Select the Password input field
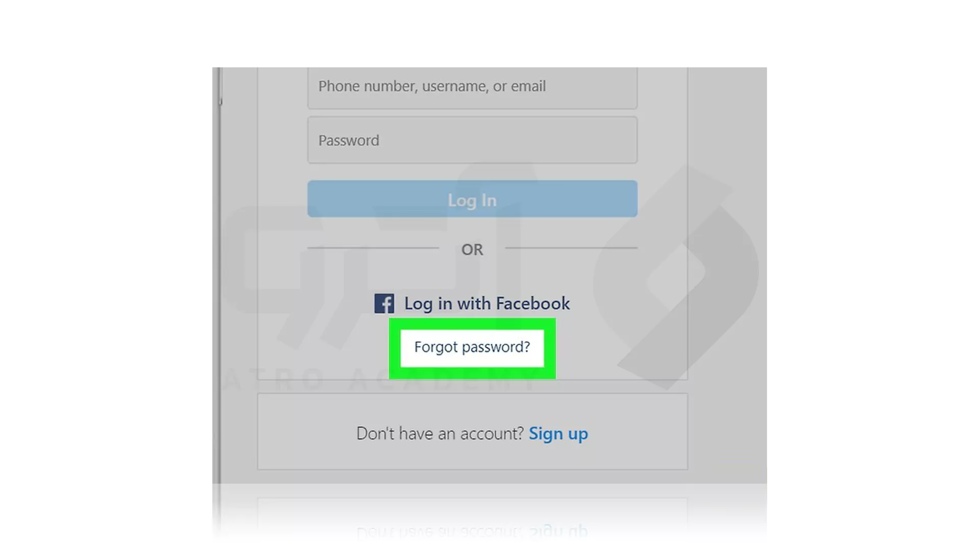980x551 pixels. pyautogui.click(x=472, y=140)
